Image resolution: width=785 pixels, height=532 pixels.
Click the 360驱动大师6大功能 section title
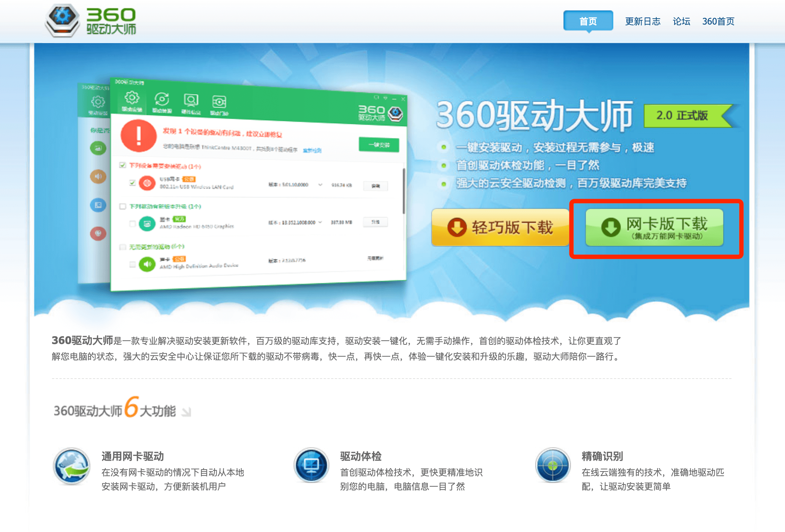coord(115,408)
